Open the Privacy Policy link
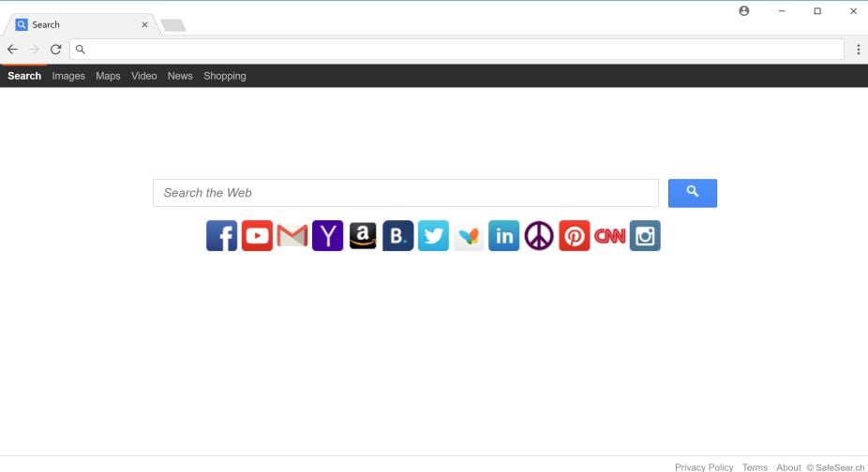868x472 pixels. [x=704, y=467]
